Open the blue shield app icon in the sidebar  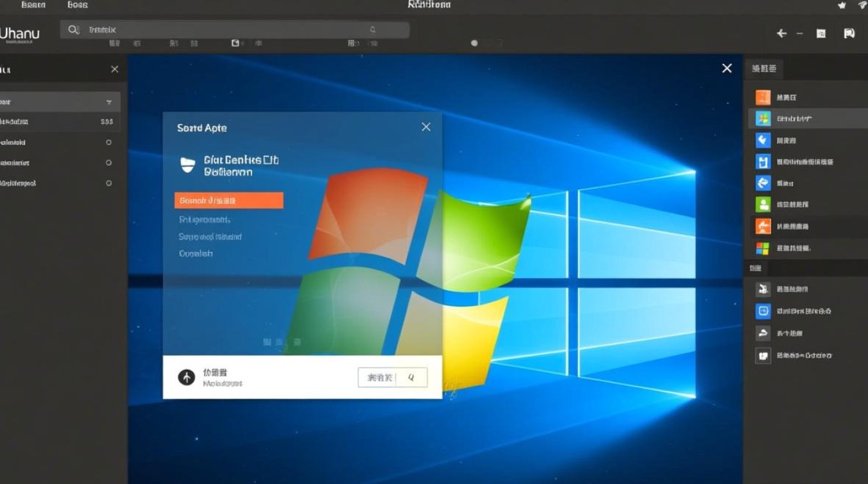pos(763,140)
